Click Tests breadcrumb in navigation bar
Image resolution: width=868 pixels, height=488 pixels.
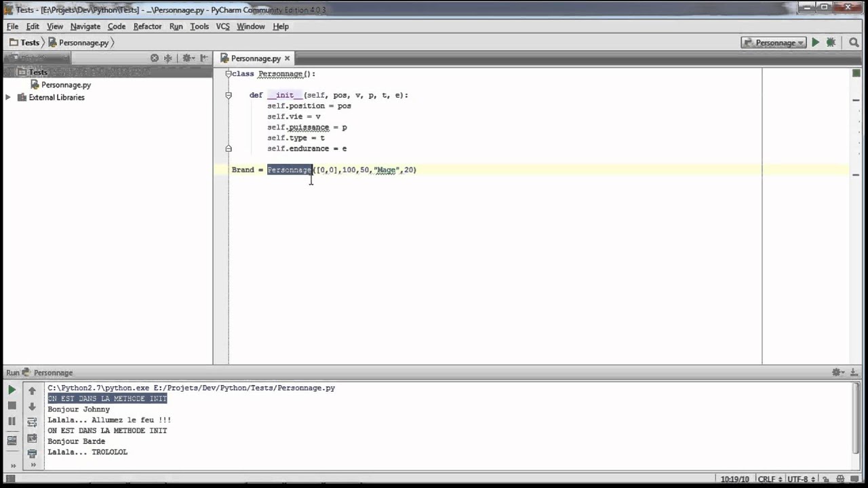25,42
